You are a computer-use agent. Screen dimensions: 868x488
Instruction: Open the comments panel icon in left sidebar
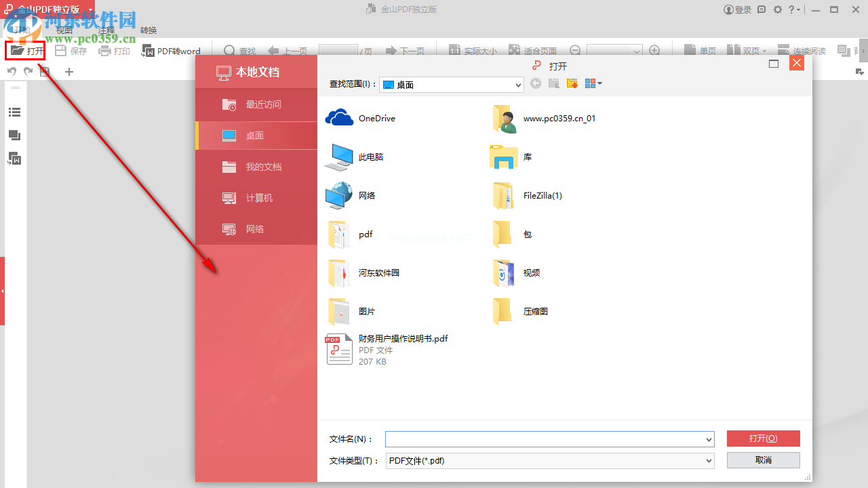tap(14, 136)
